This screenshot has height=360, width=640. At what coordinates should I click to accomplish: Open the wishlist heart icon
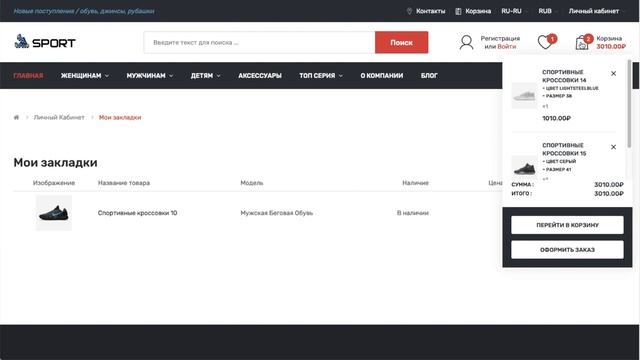point(544,42)
